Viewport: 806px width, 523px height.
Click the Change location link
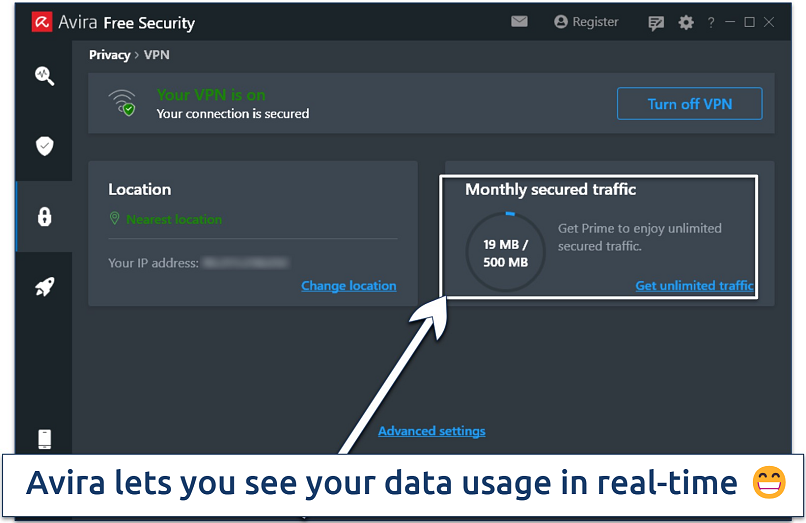coord(348,286)
